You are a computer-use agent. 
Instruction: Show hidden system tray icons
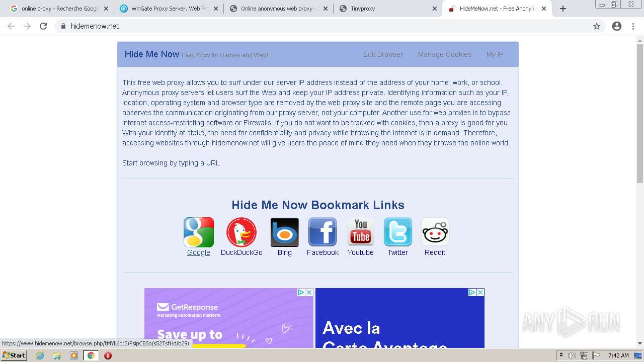pyautogui.click(x=561, y=355)
